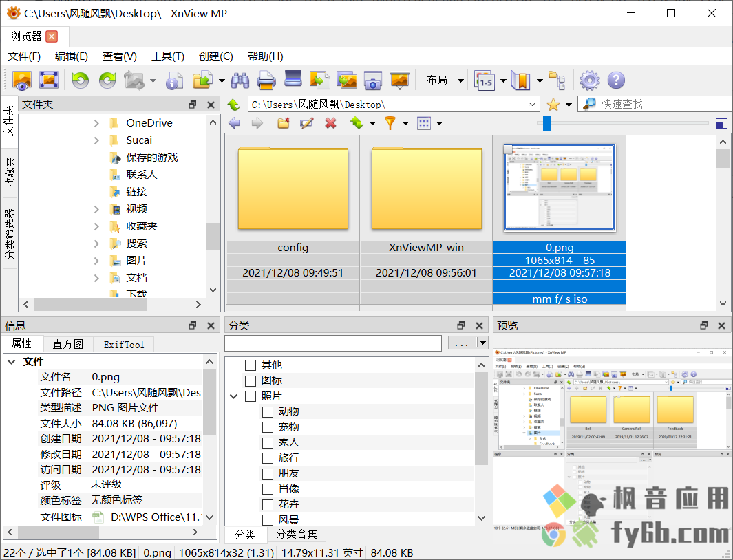
Task: Click the bookmark book icon
Action: coord(520,80)
